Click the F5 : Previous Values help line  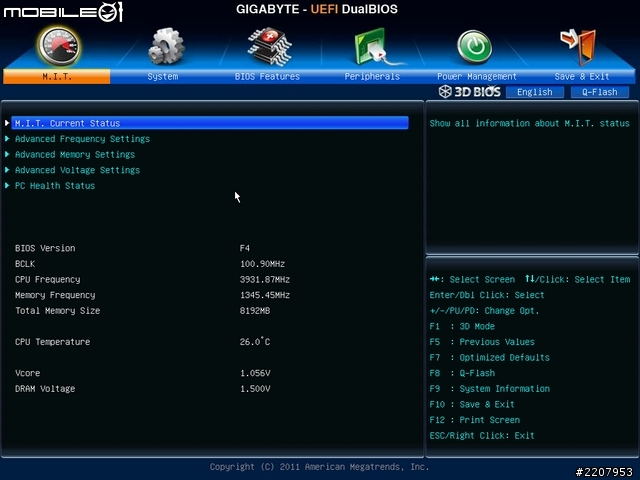482,342
